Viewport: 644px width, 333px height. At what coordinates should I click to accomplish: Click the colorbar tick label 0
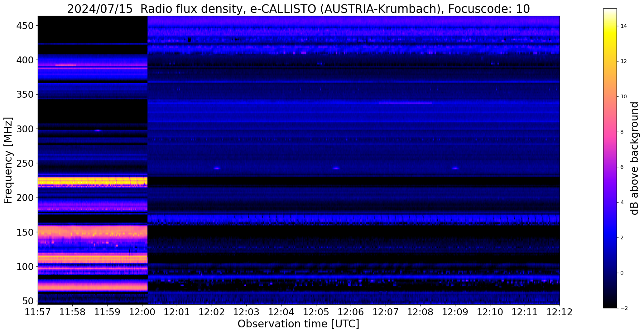tap(622, 273)
